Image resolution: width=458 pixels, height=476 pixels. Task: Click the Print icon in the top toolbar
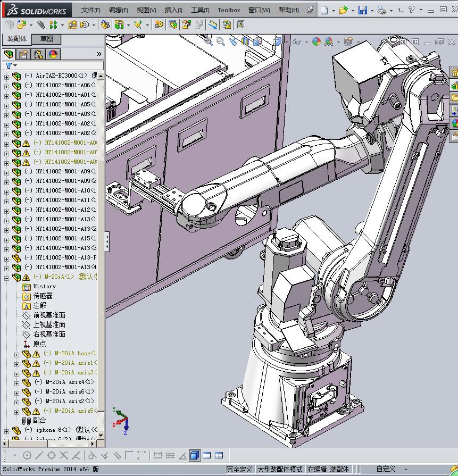(381, 10)
